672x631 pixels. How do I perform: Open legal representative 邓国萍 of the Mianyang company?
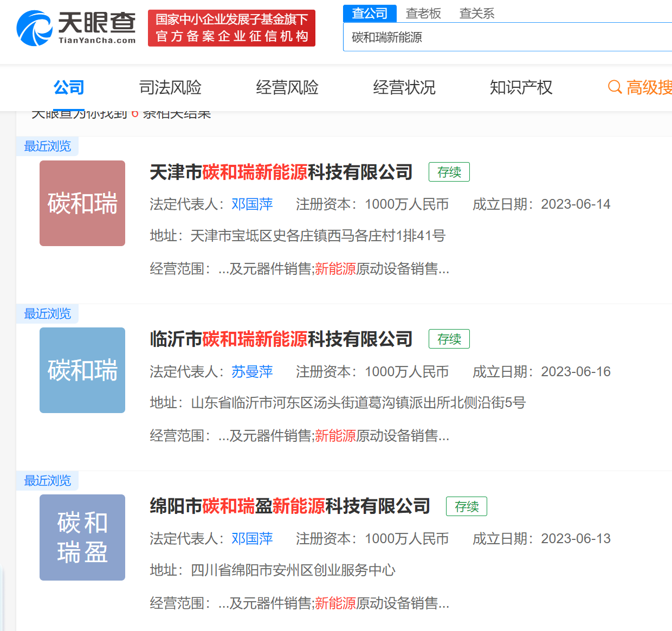[252, 538]
